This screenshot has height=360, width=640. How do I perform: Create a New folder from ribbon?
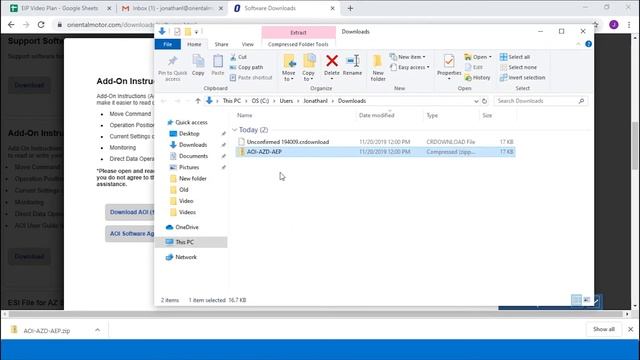point(378,67)
